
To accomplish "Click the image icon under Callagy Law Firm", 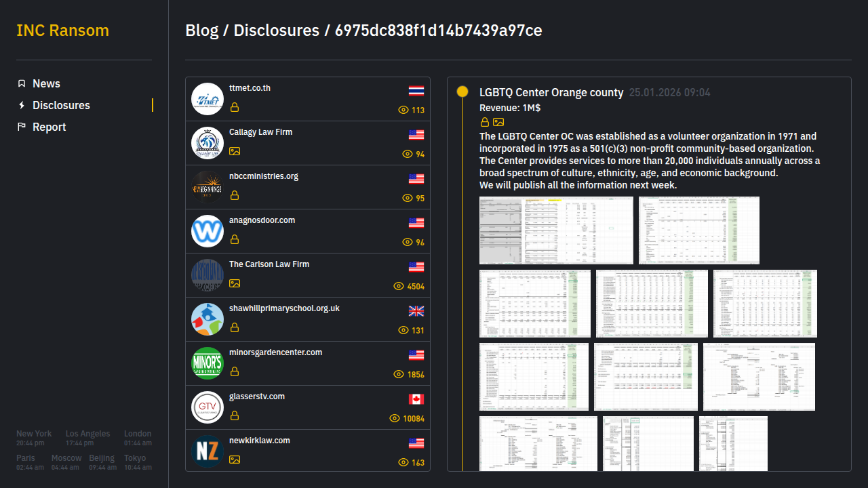I will [x=235, y=151].
